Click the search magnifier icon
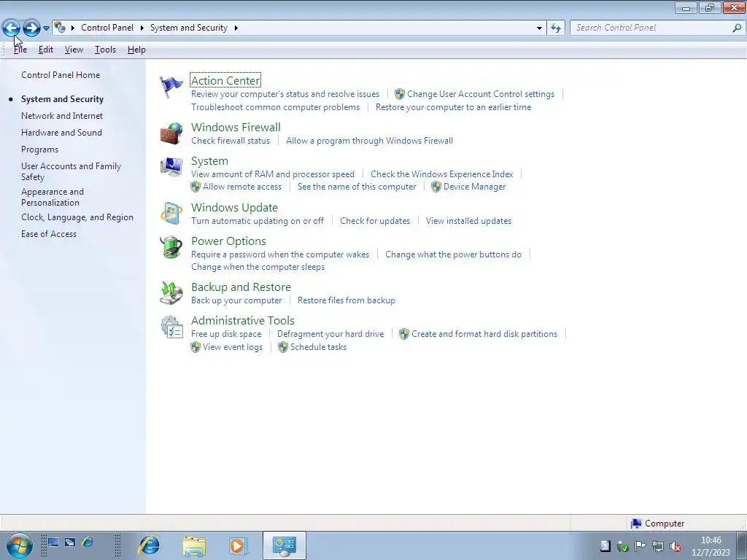747x560 pixels. click(737, 28)
